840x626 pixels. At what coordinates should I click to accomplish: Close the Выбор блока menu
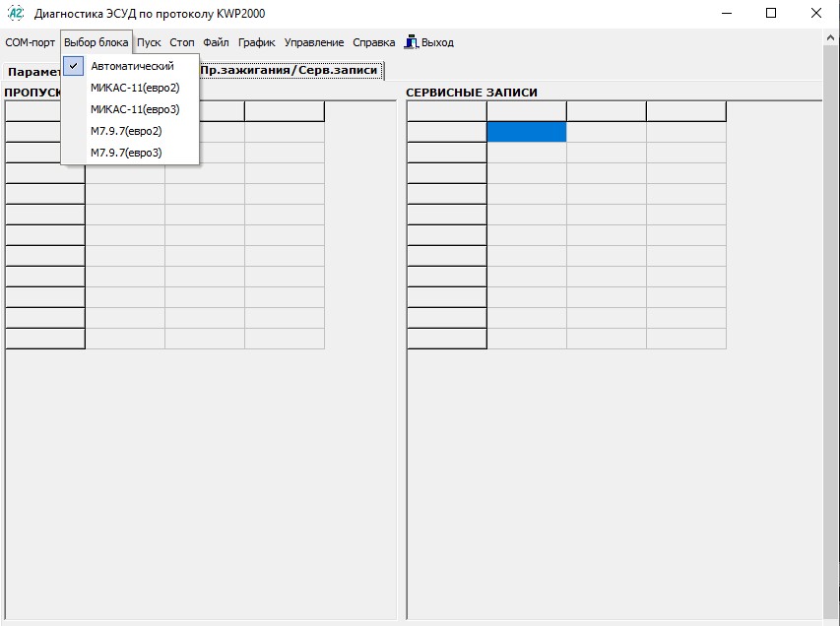click(x=96, y=42)
